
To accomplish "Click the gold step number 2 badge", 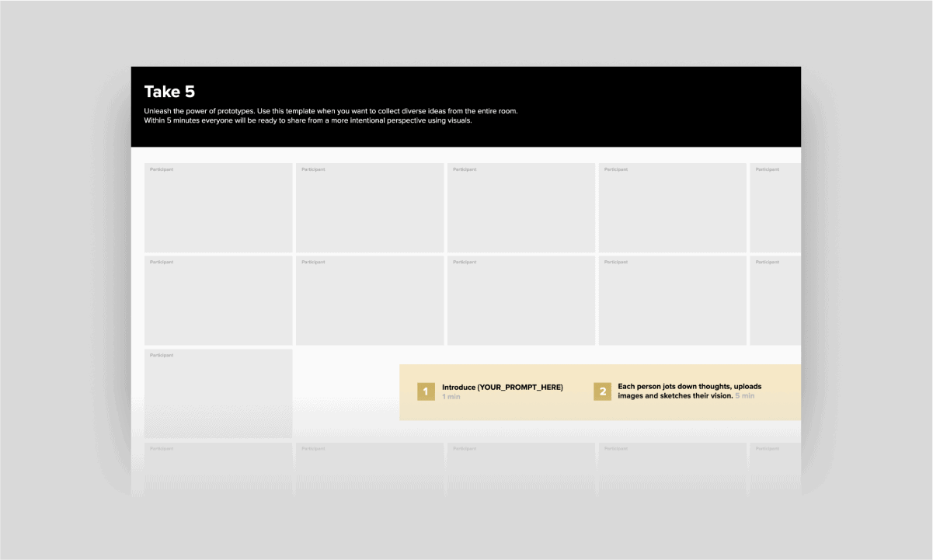I will (602, 391).
